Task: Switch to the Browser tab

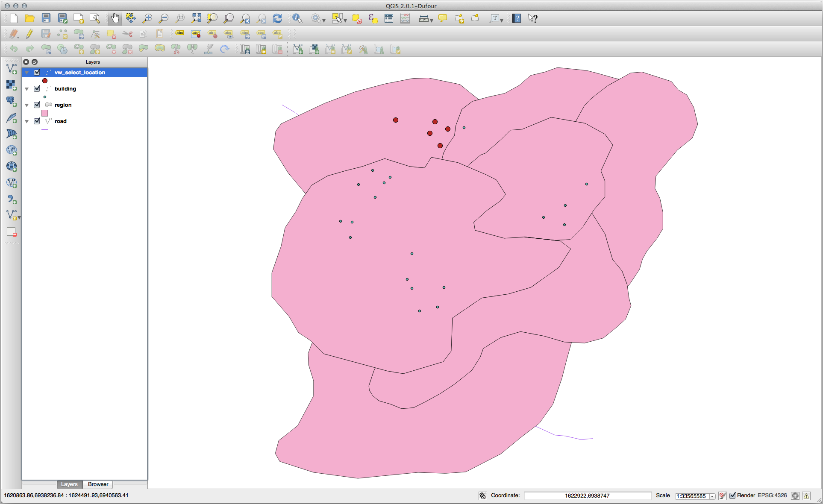Action: pyautogui.click(x=98, y=484)
